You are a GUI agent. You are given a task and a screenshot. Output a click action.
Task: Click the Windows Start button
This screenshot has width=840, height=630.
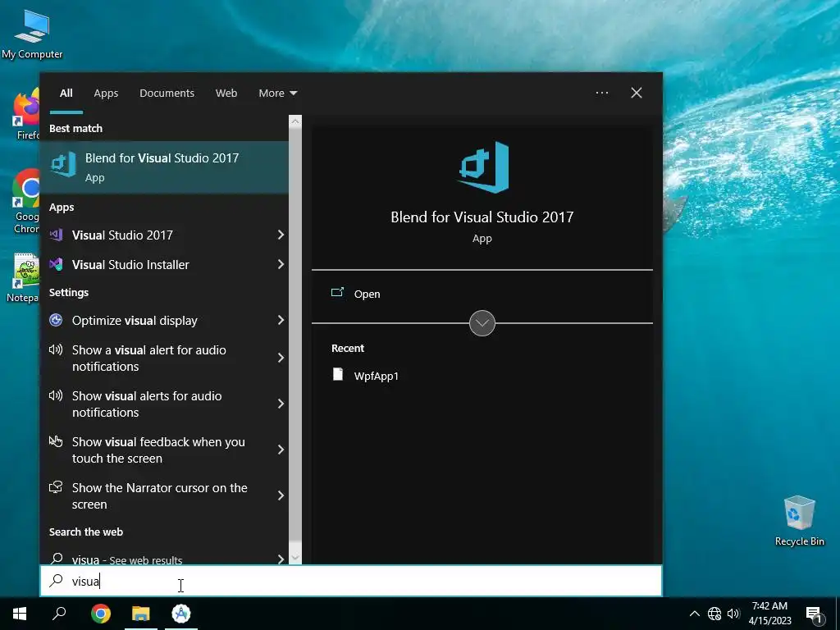20,614
